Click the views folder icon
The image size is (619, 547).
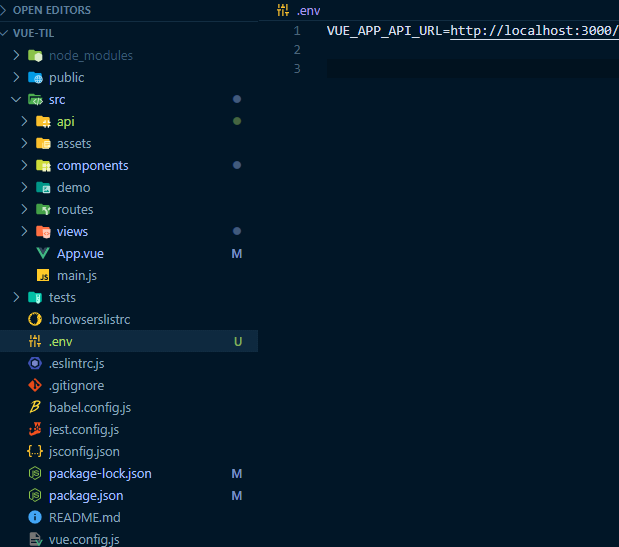pyautogui.click(x=43, y=232)
